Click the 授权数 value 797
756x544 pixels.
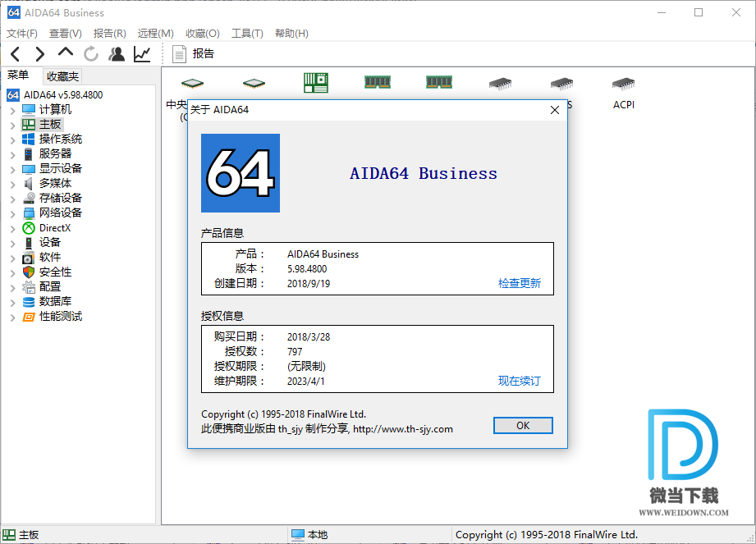(x=295, y=352)
